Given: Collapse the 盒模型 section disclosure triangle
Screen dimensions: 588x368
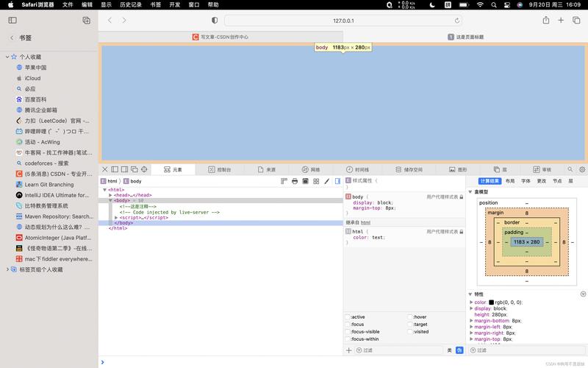Looking at the screenshot, I should click(470, 191).
